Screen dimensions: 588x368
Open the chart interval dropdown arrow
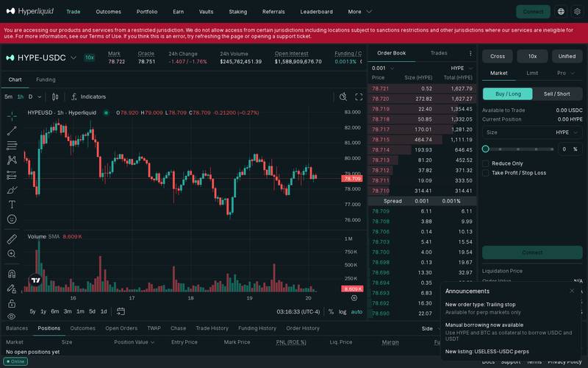pyautogui.click(x=40, y=97)
